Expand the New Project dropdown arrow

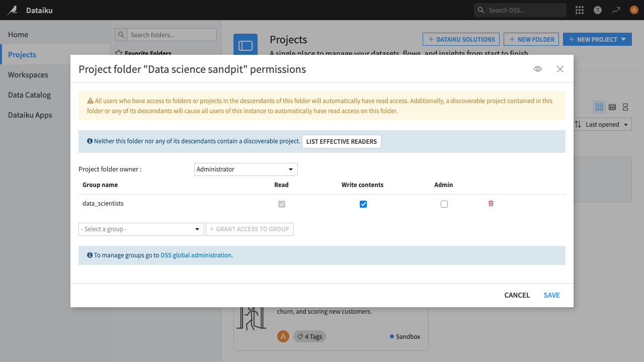coord(623,39)
